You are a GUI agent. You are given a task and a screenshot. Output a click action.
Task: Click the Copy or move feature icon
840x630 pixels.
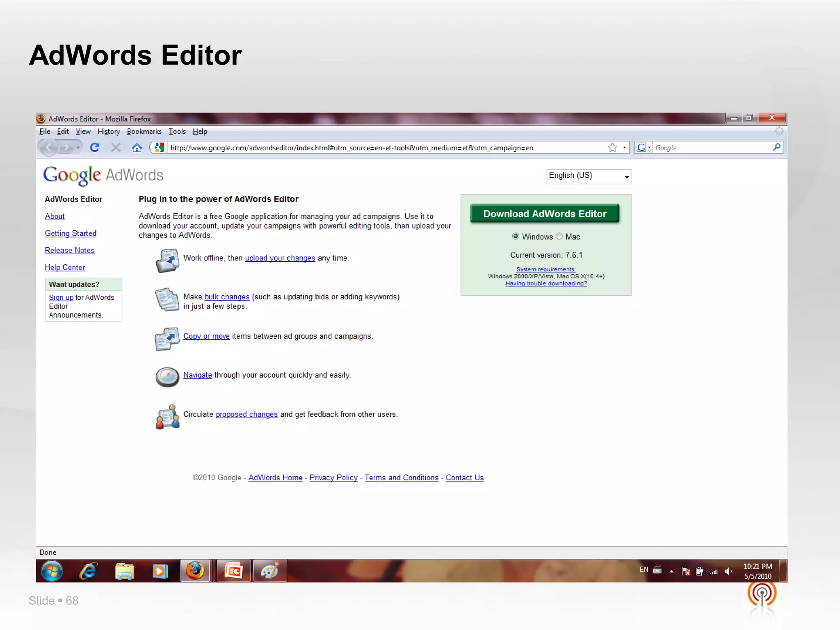pos(167,339)
